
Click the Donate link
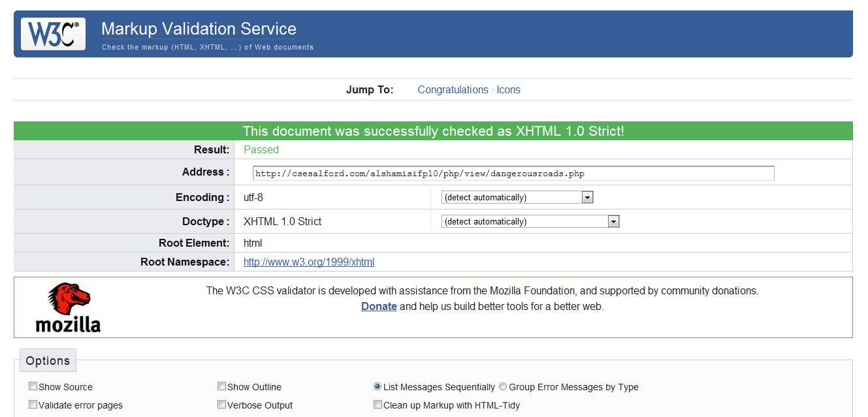coord(379,307)
